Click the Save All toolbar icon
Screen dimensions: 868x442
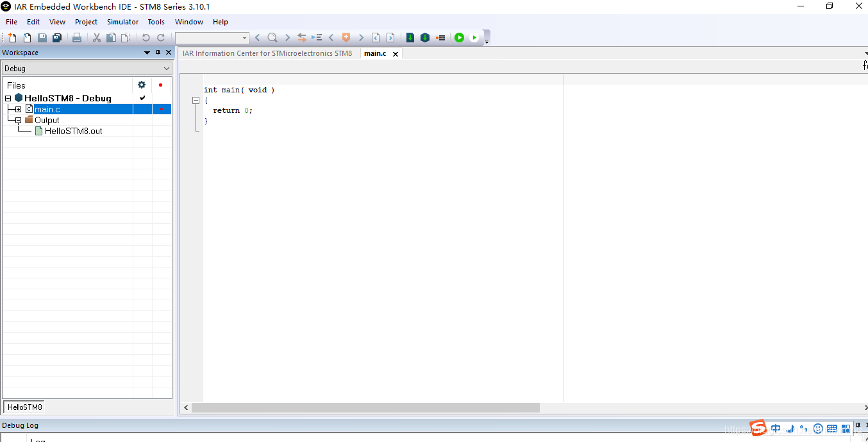(x=56, y=38)
